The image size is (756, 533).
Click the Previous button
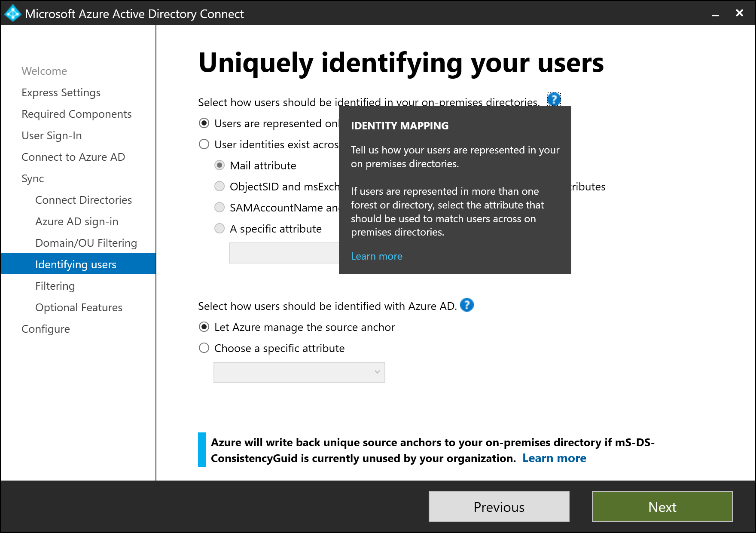(x=499, y=506)
